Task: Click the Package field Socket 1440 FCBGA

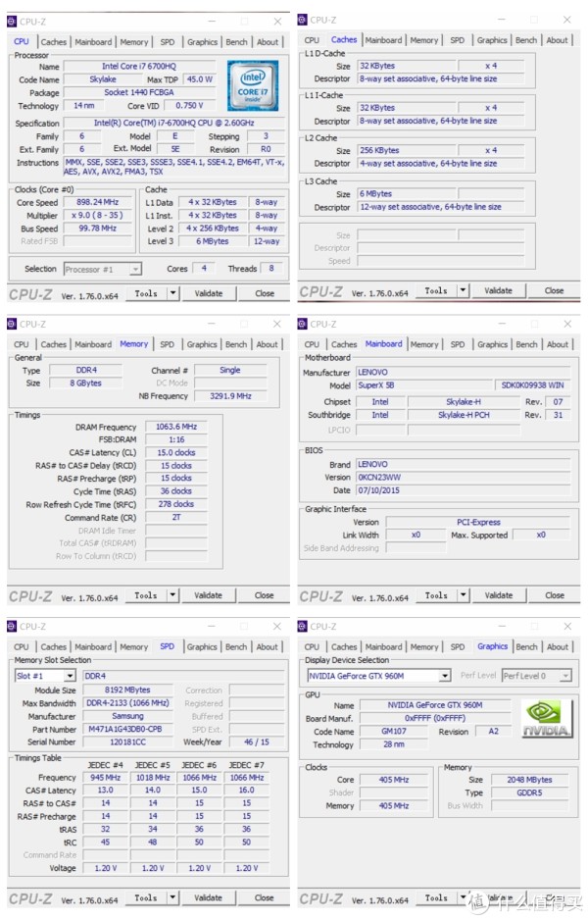Action: coord(139,92)
